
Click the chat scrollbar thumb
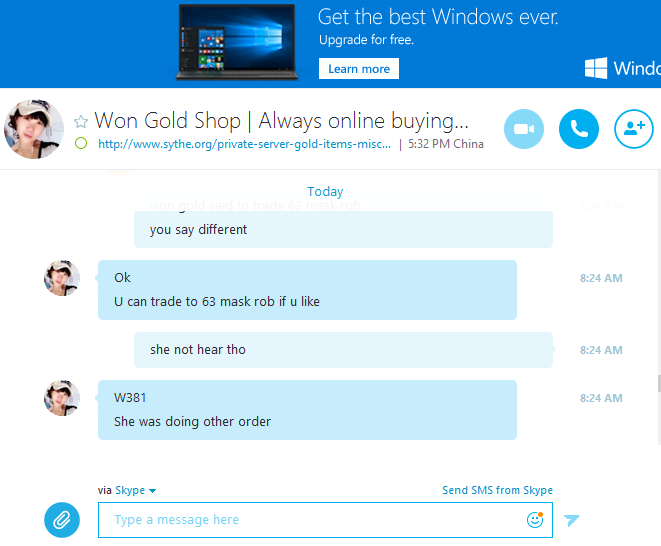659,383
